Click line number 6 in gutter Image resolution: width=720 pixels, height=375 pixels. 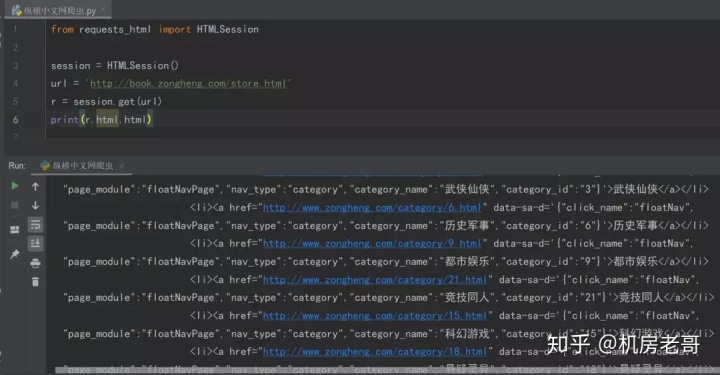pyautogui.click(x=16, y=120)
